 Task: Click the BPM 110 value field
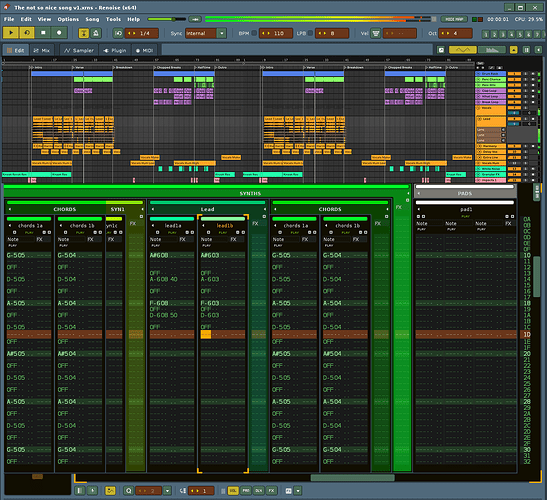tap(276, 33)
